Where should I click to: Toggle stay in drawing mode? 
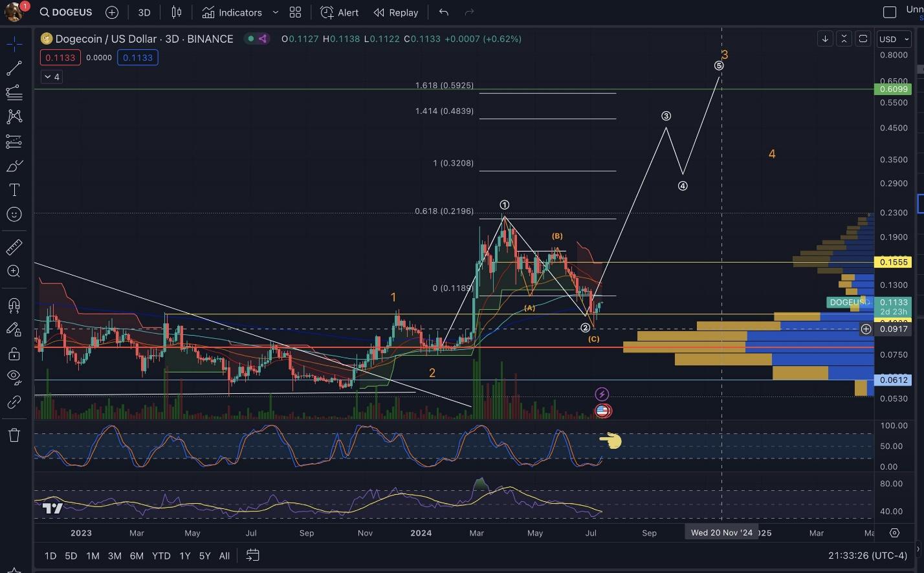tap(14, 329)
